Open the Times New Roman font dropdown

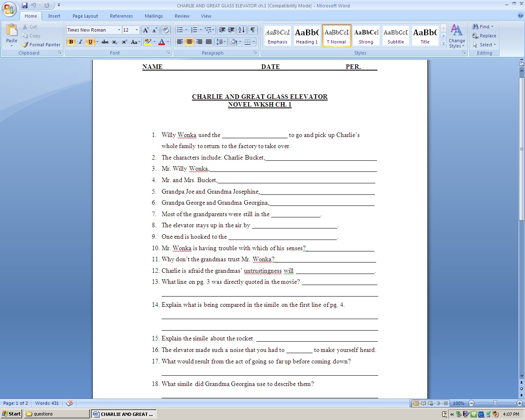click(119, 30)
